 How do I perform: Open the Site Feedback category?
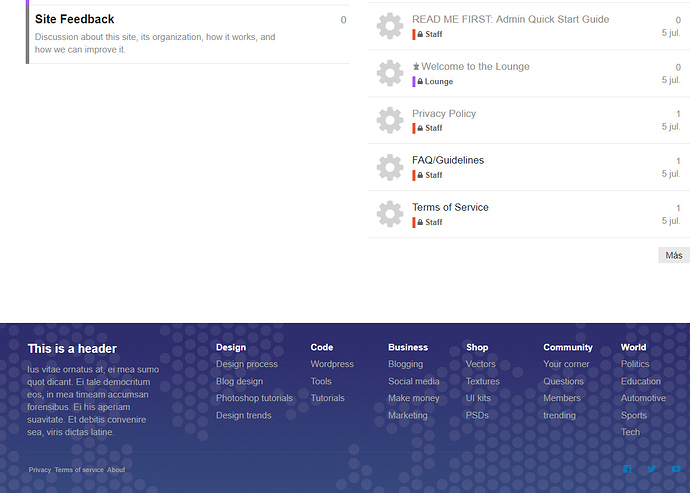pos(75,19)
